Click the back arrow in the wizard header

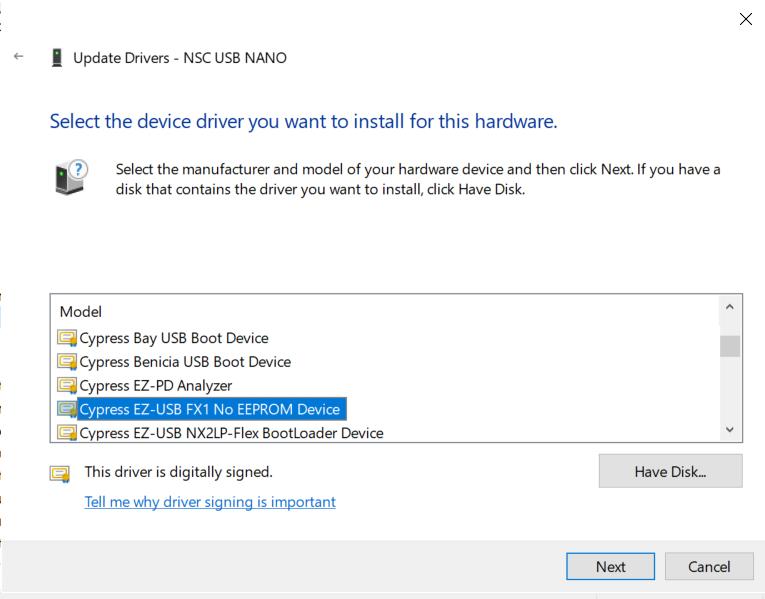point(18,57)
